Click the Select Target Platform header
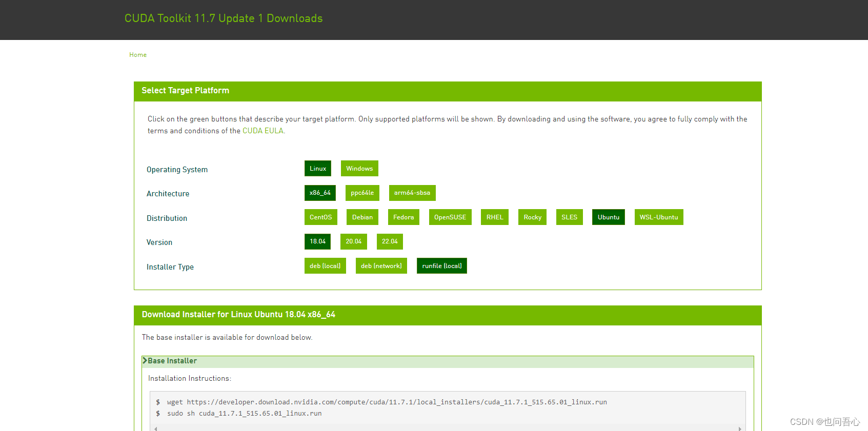This screenshot has width=868, height=431. click(448, 91)
